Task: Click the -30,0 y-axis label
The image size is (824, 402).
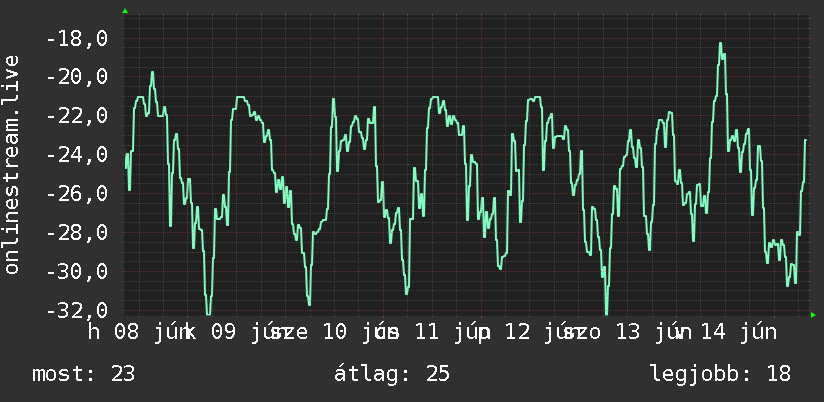Action: (x=77, y=272)
